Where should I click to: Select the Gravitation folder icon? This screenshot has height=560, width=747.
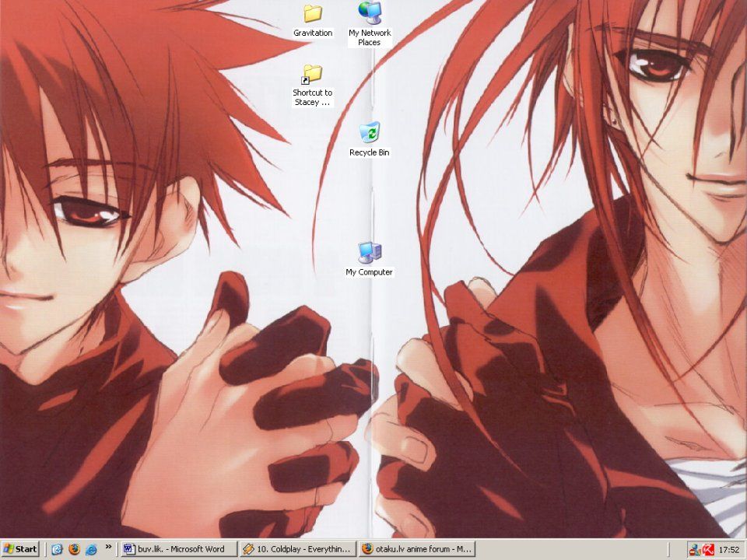[313, 13]
